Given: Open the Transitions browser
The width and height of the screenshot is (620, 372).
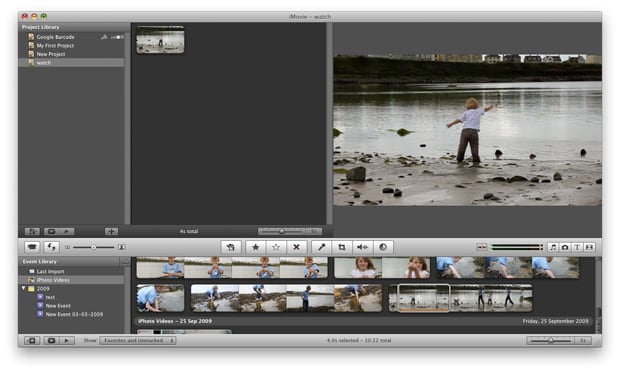Looking at the screenshot, I should coord(589,247).
